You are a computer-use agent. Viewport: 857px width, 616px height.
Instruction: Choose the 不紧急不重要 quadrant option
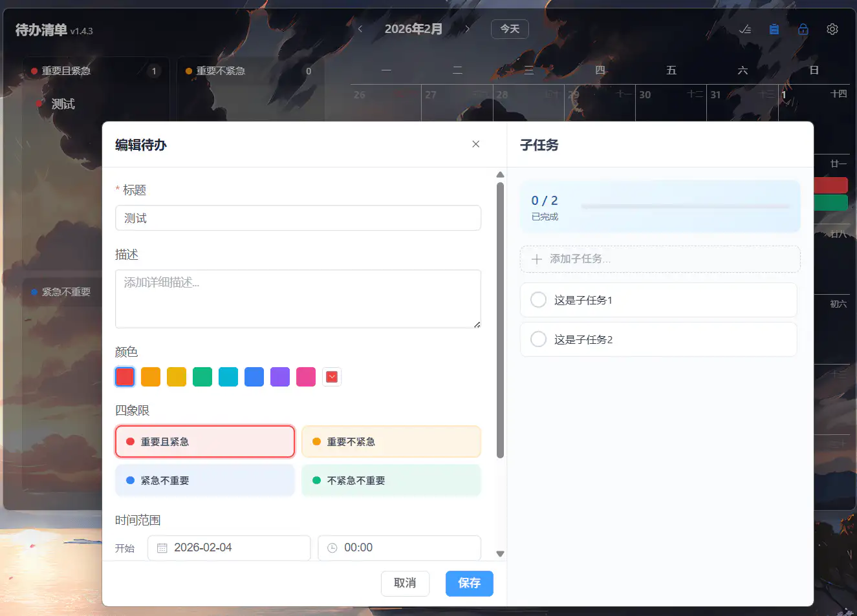391,480
